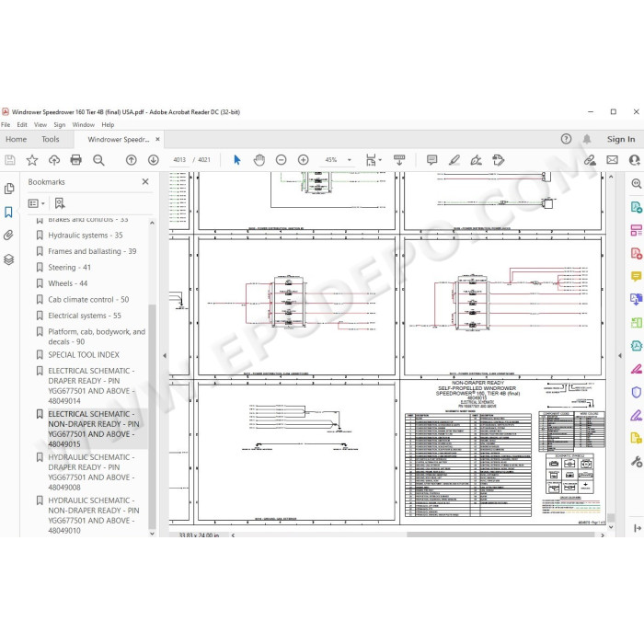Activate the selection arrow tool

click(237, 160)
